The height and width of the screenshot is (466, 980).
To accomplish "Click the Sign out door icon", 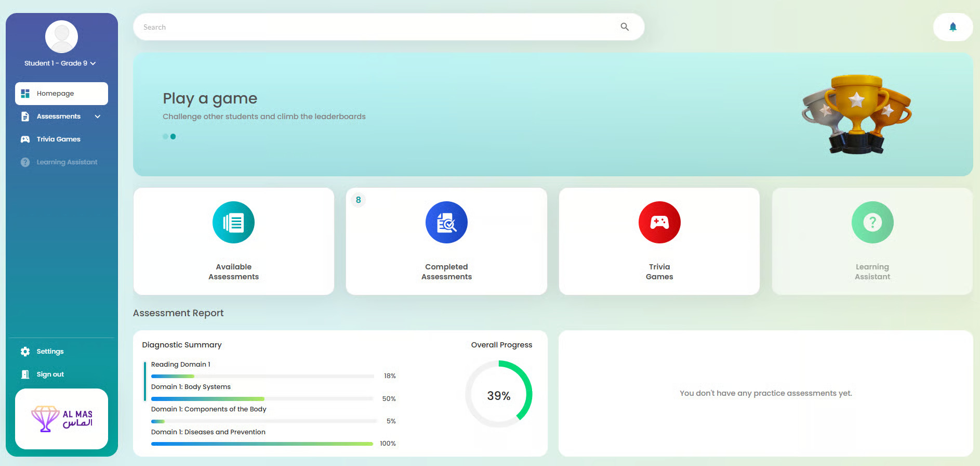I will pyautogui.click(x=25, y=374).
